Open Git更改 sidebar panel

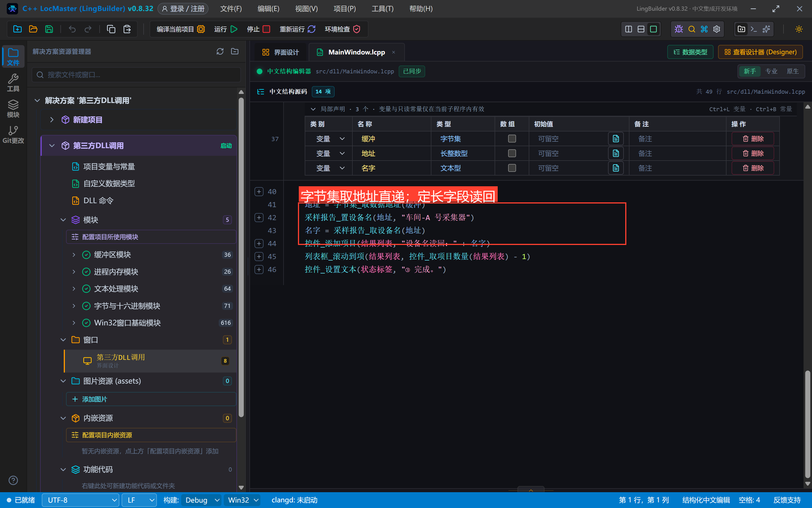13,134
